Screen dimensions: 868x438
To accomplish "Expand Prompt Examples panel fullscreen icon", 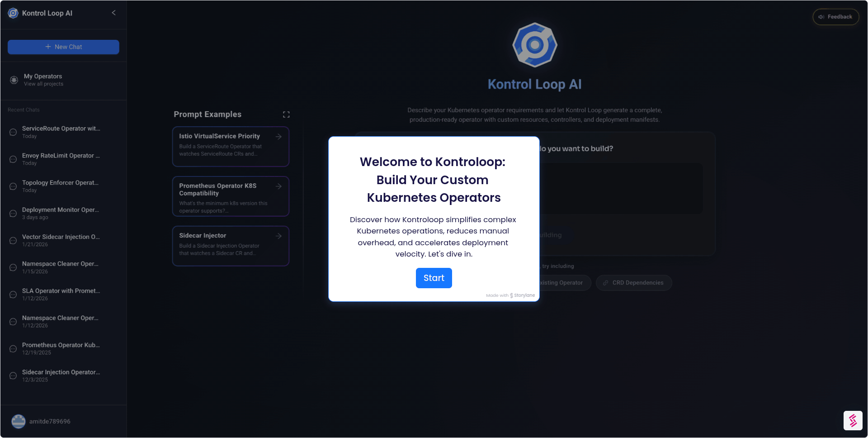I will coord(286,114).
